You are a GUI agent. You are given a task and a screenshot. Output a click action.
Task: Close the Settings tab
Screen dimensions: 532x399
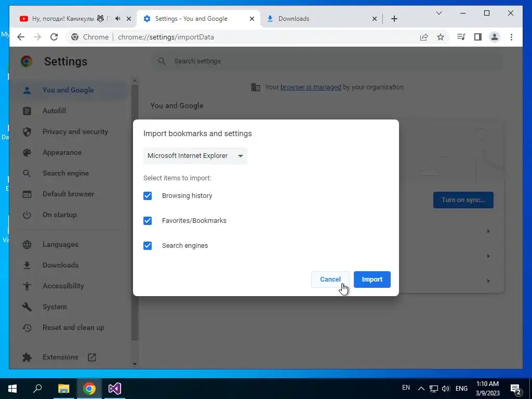[252, 19]
